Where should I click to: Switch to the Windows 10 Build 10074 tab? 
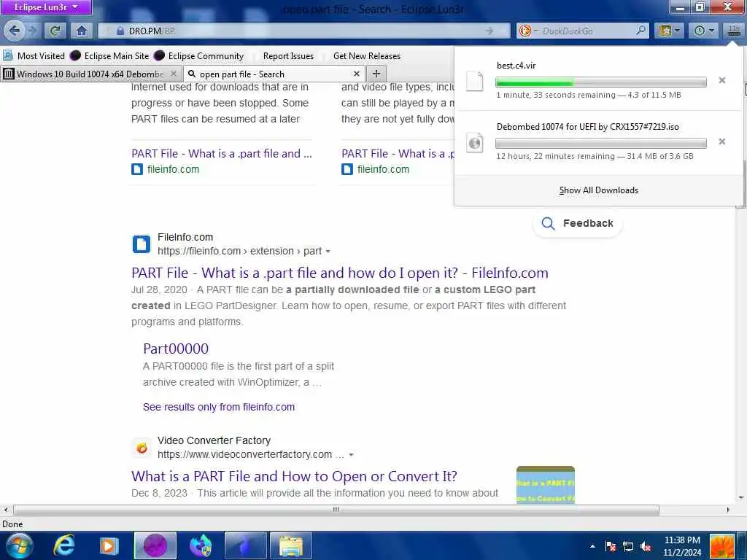tap(90, 74)
